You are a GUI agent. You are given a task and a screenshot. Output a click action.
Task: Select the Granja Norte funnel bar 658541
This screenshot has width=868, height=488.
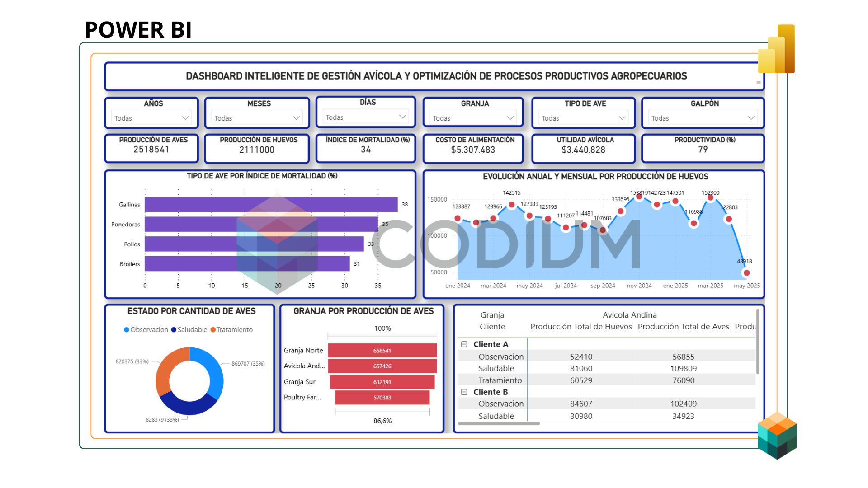point(382,351)
